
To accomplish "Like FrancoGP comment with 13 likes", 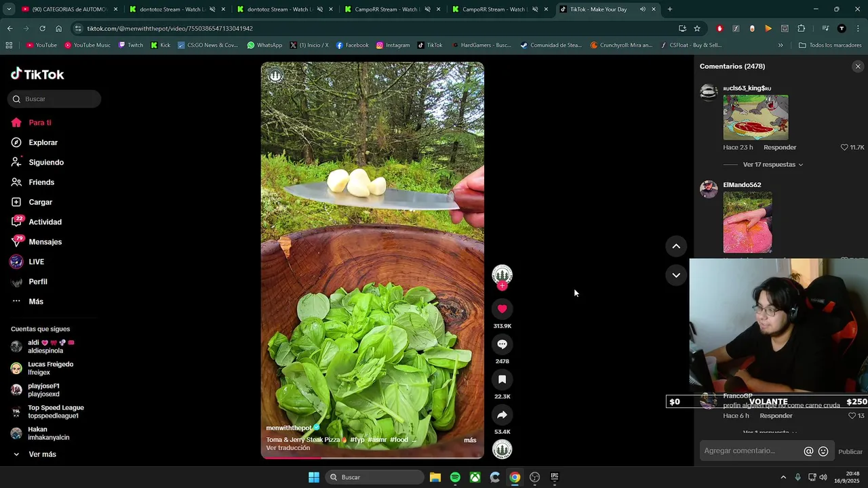I will coord(852,415).
